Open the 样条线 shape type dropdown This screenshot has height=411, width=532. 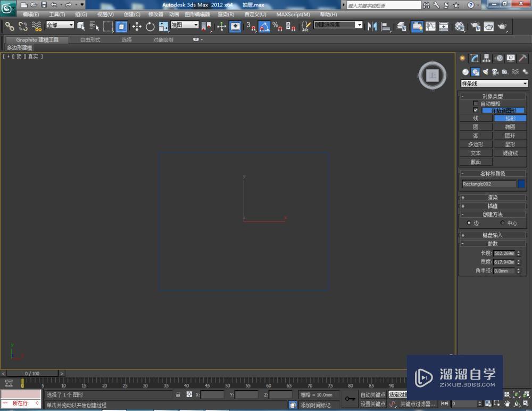[492, 84]
